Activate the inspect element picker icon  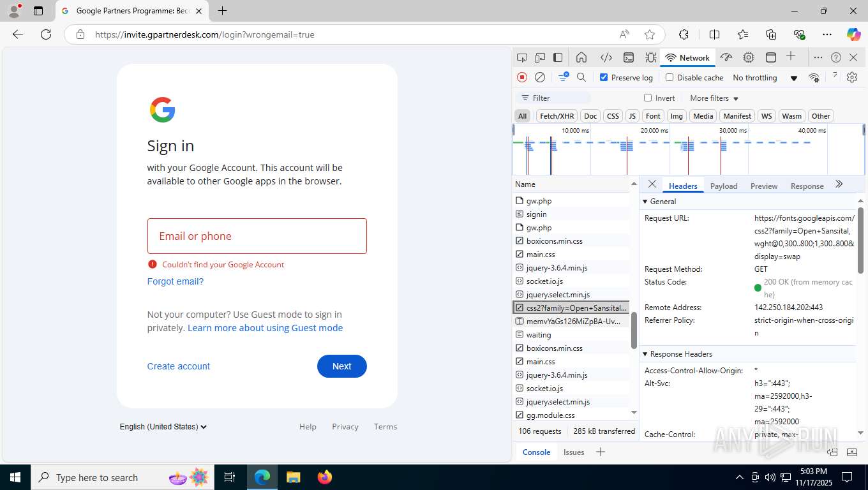click(x=522, y=57)
